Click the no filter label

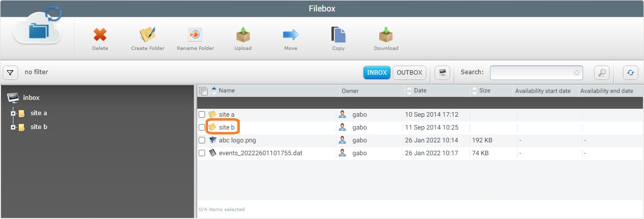37,72
